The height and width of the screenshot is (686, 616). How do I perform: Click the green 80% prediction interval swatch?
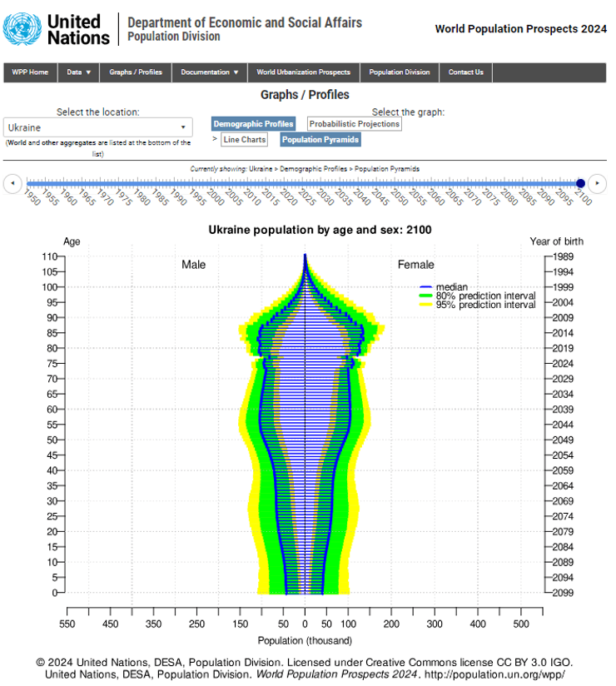[x=426, y=296]
